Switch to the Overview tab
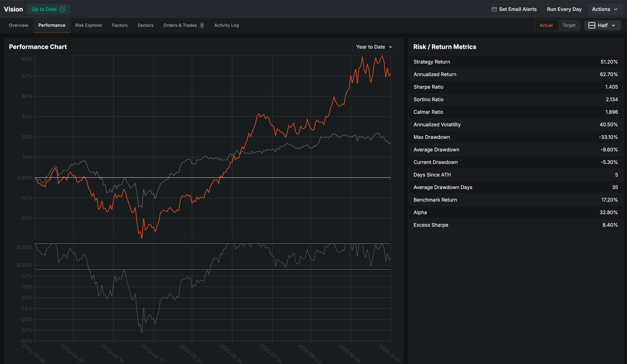This screenshot has height=364, width=627. [19, 25]
